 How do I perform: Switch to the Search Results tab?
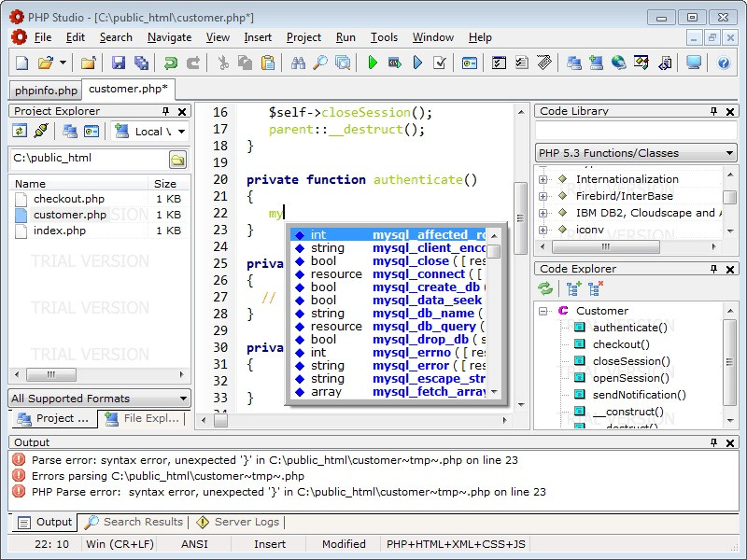click(134, 522)
